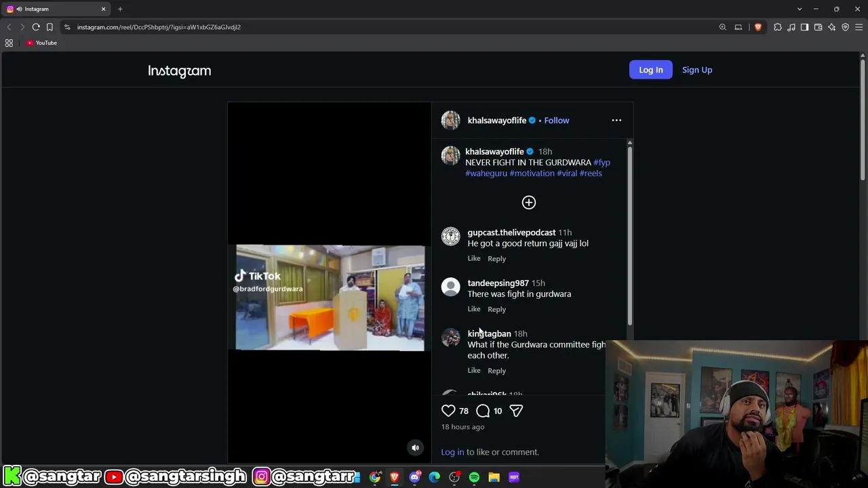
Task: Go back to the previous page
Action: click(9, 27)
